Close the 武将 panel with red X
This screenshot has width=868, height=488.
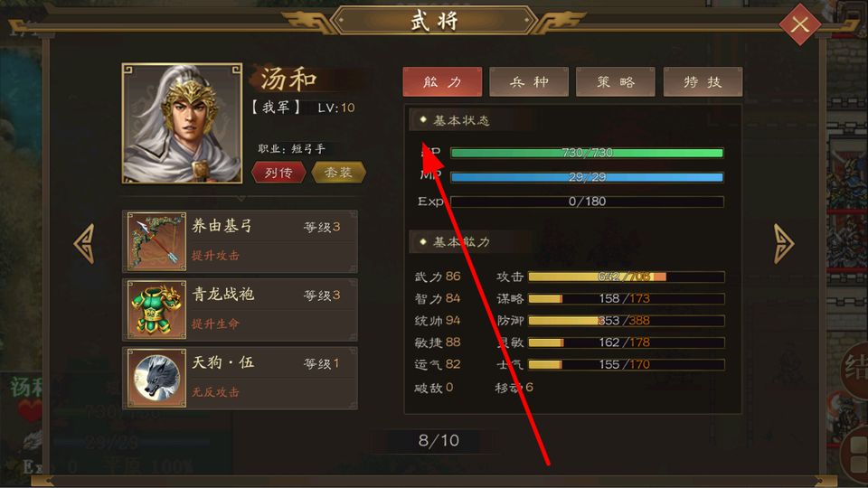(800, 24)
